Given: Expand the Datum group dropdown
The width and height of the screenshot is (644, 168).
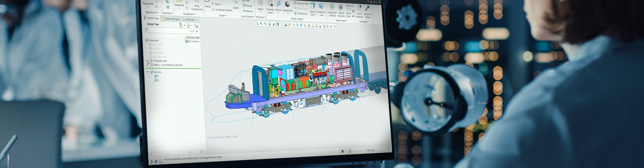Looking at the screenshot, I should (222, 15).
